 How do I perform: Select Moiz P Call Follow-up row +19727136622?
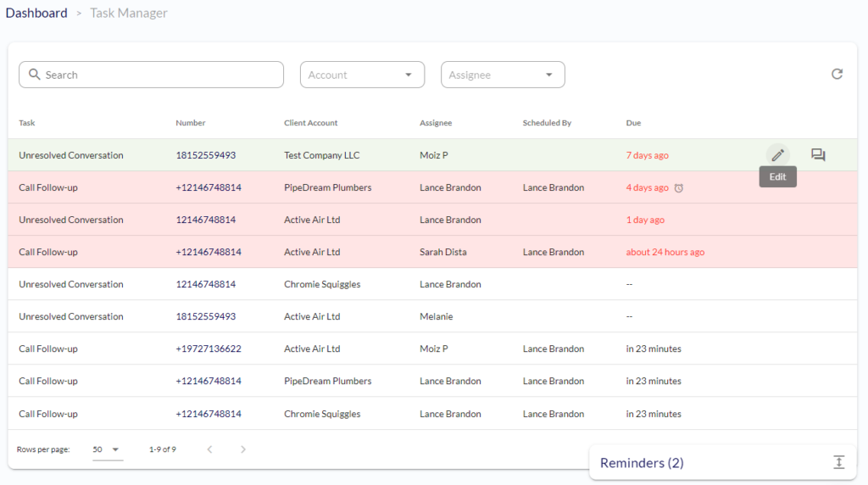point(432,348)
